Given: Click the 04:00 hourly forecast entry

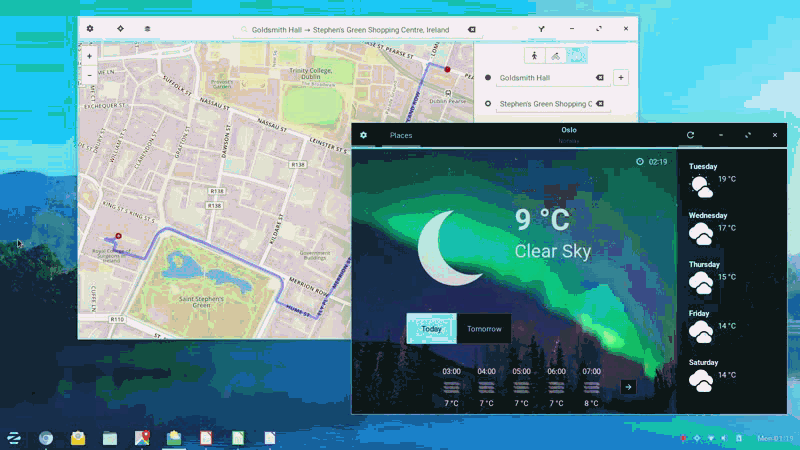Looking at the screenshot, I should [486, 387].
